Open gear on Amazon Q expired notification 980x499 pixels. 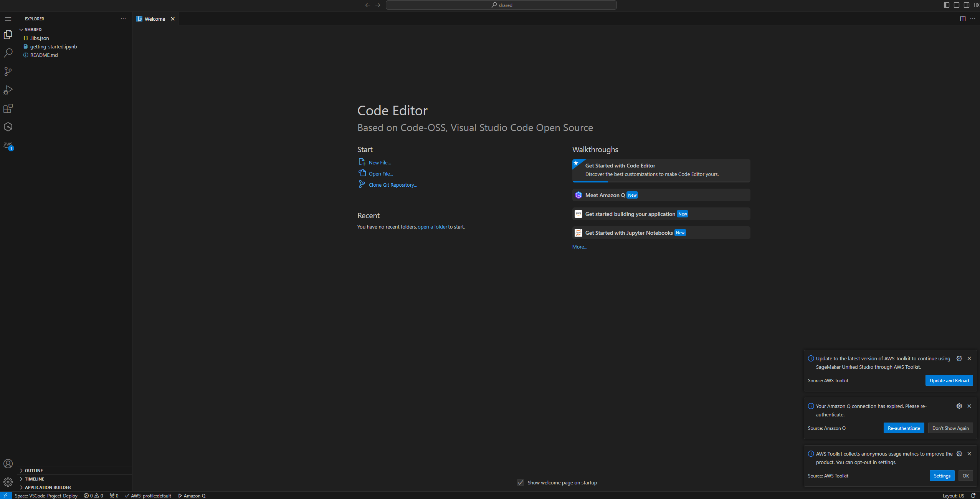(959, 406)
